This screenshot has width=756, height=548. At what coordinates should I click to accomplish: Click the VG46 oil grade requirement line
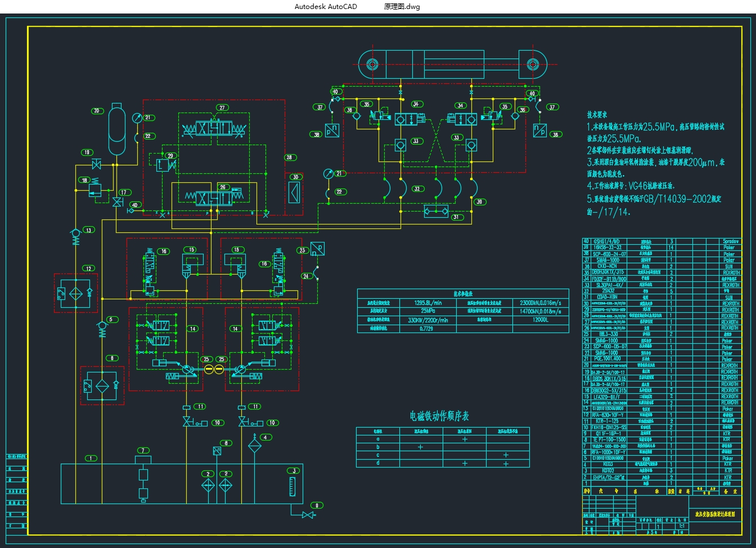(x=631, y=185)
